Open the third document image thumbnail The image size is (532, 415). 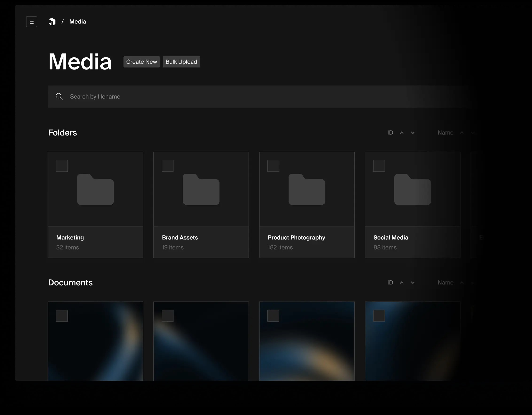307,341
